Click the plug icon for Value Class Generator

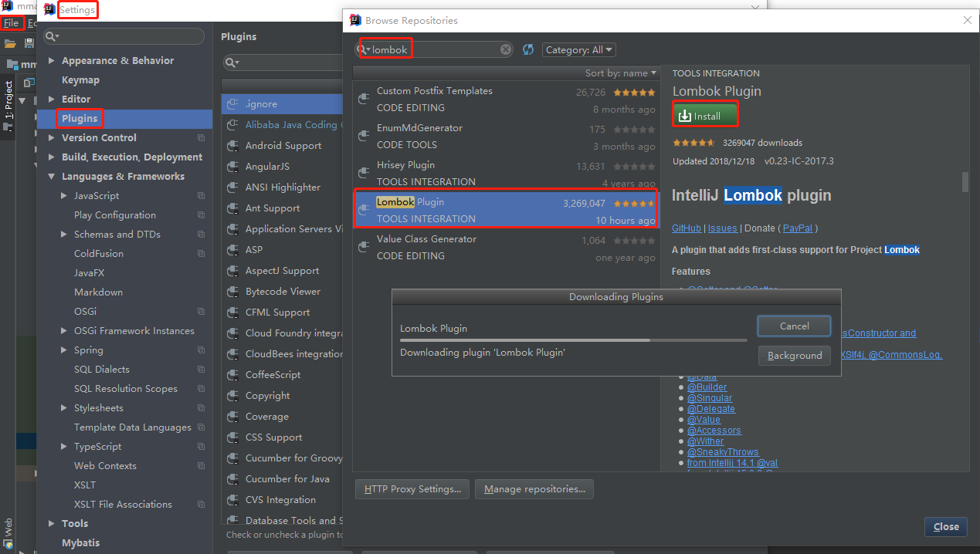pyautogui.click(x=364, y=247)
